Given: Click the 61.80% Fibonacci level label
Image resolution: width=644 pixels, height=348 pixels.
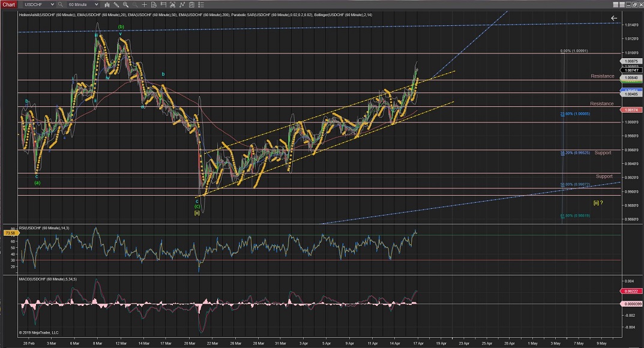Looking at the screenshot, I should (575, 215).
